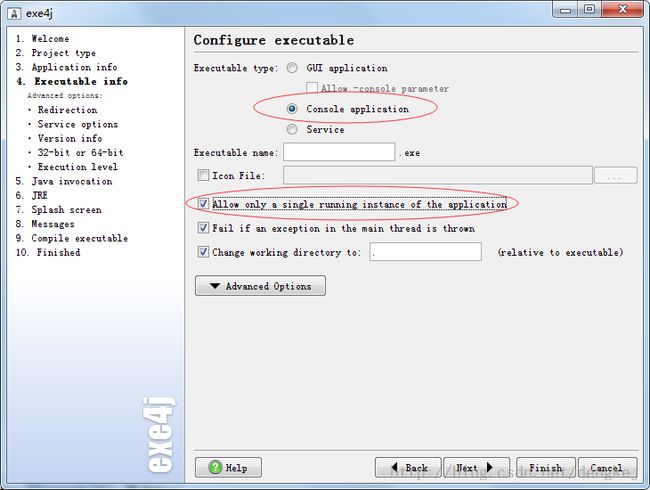Uncheck Fail if an exception is thrown
Screen dimensions: 650x490
(203, 228)
